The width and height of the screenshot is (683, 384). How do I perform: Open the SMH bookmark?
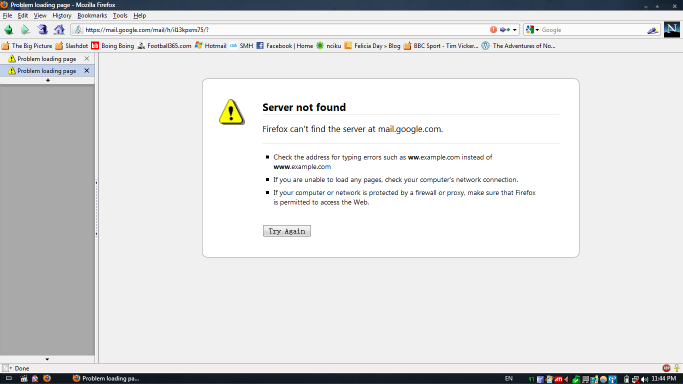click(241, 46)
